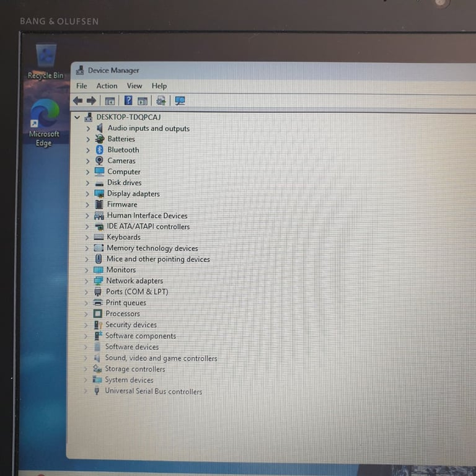Expand Audio inputs and outputs category

click(x=88, y=129)
